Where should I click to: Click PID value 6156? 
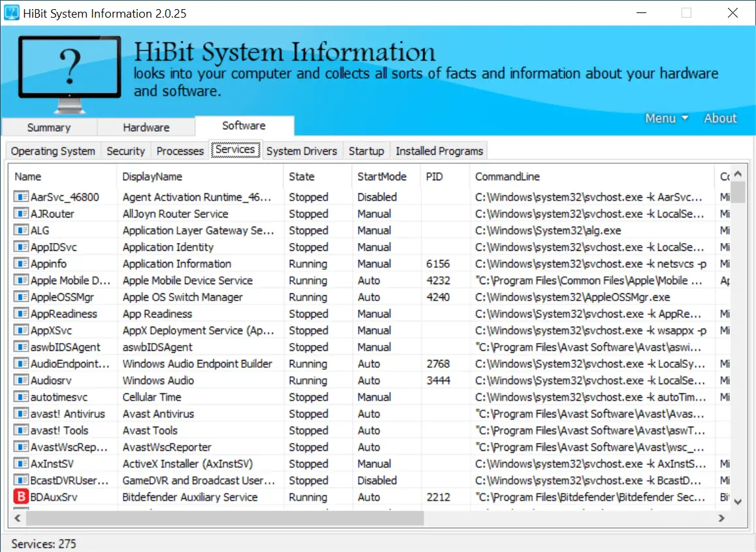(438, 263)
